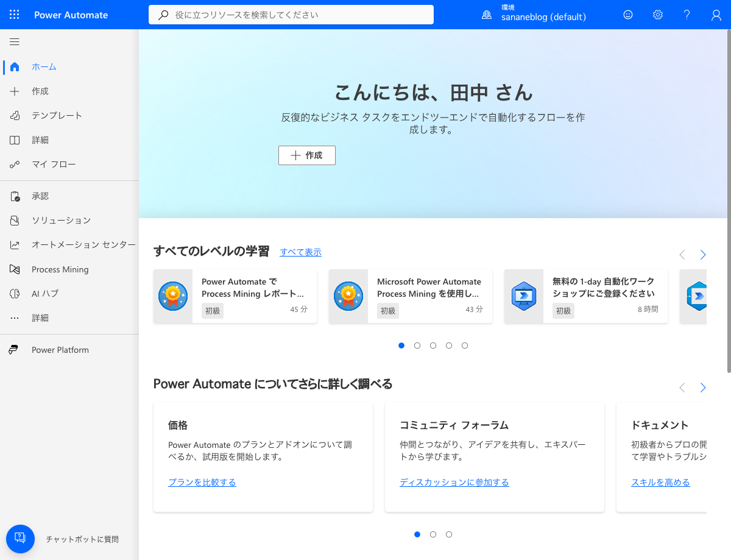
Task: Open the 無料の 1-day 自動化ワーク ショップ card title
Action: point(604,288)
